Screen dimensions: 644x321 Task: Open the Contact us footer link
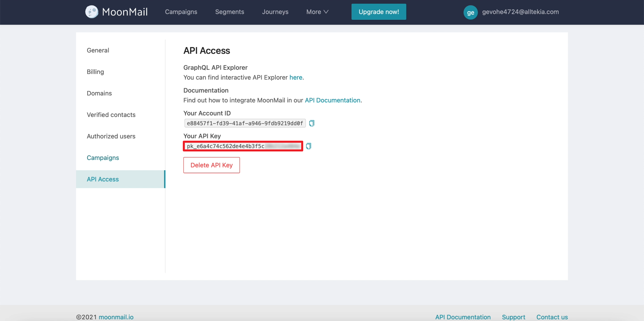[552, 317]
